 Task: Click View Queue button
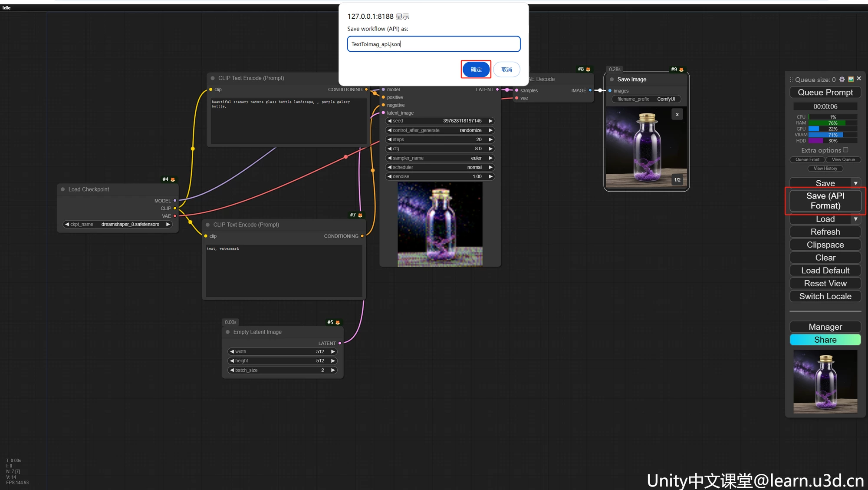(x=843, y=159)
